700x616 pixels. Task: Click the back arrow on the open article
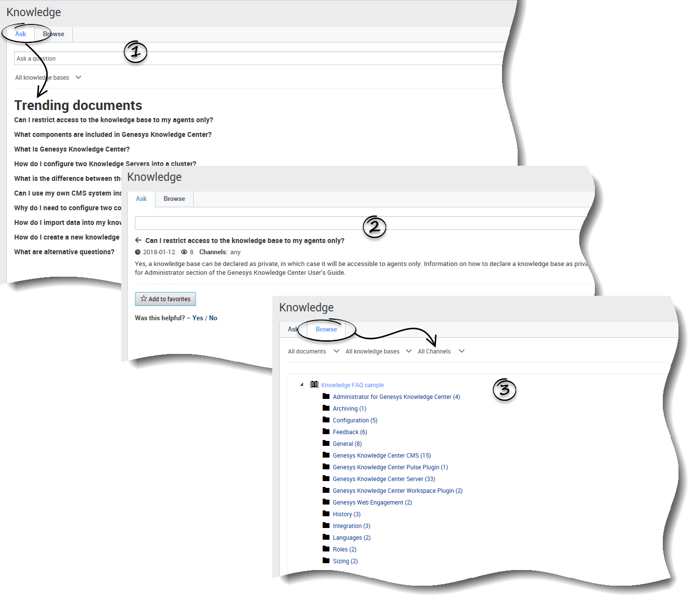tap(138, 240)
